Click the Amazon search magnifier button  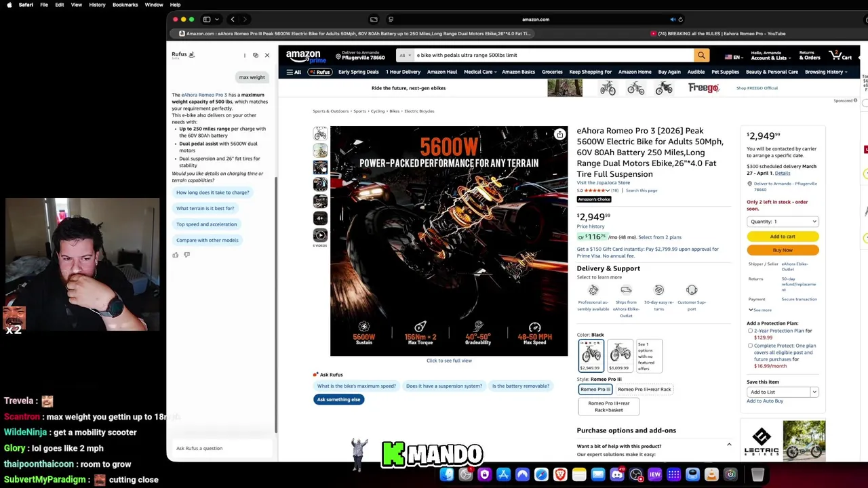pos(702,56)
